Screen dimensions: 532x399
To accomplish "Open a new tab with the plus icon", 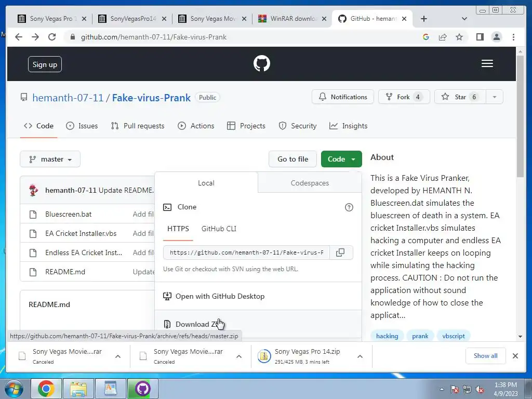I will 424,19.
